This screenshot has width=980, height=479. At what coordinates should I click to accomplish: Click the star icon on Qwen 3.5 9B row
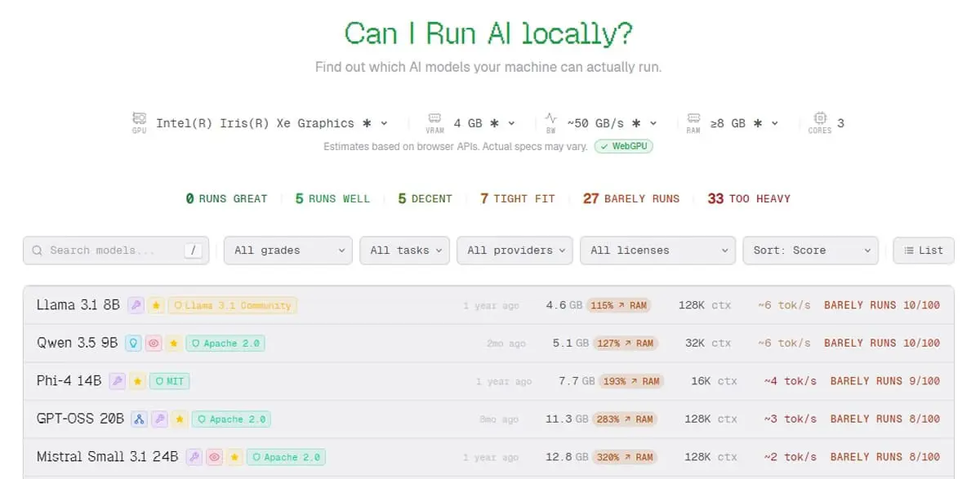coord(174,344)
